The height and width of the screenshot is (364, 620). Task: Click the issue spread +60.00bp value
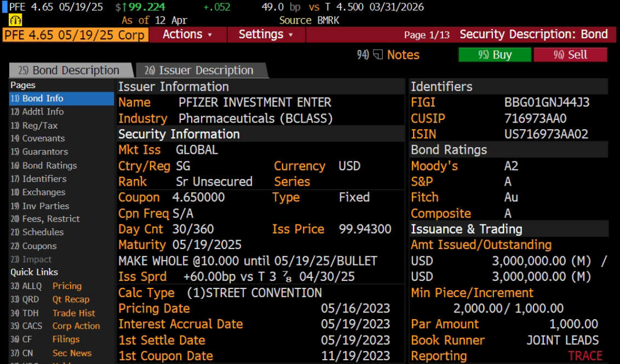point(209,276)
